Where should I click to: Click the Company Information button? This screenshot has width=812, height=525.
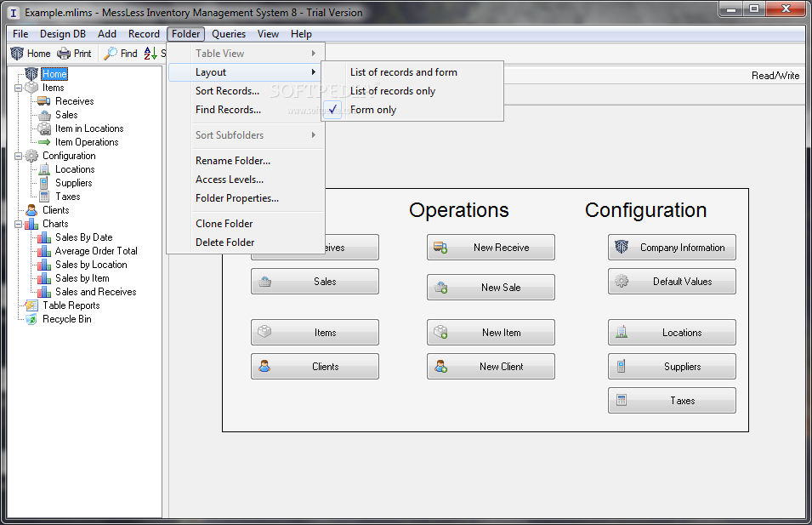672,248
